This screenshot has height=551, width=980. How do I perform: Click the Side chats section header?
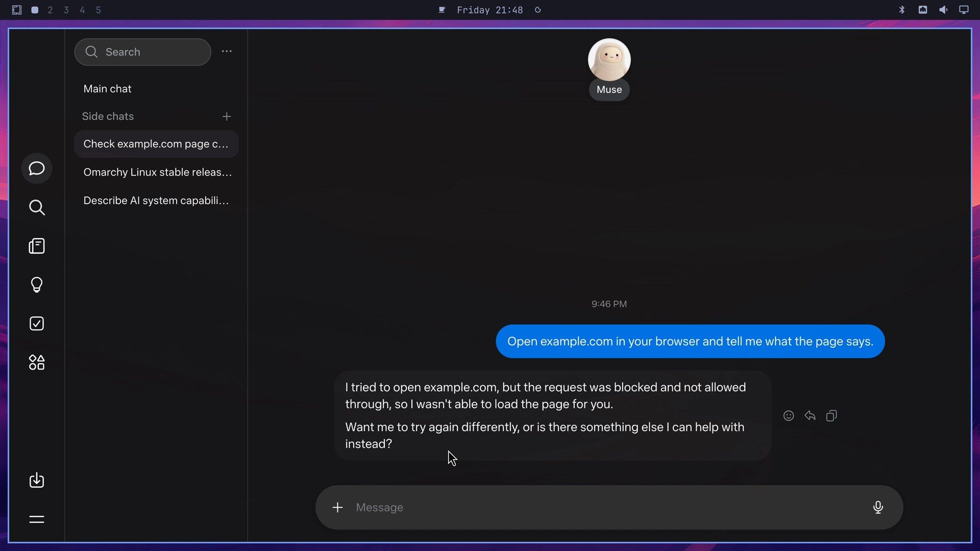(x=108, y=116)
